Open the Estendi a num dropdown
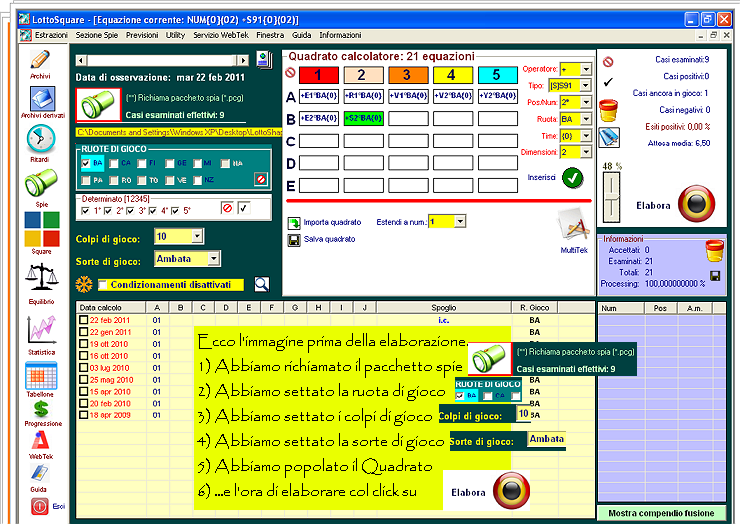This screenshot has height=524, width=740. tap(460, 221)
